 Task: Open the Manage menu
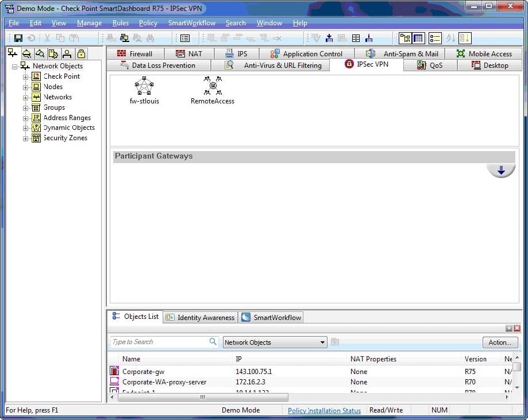89,23
